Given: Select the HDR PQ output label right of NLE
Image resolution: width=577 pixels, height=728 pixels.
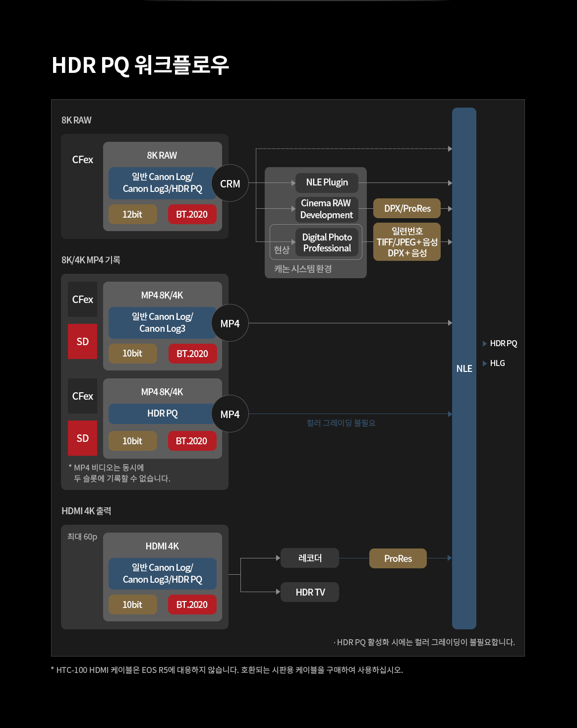Looking at the screenshot, I should [504, 343].
